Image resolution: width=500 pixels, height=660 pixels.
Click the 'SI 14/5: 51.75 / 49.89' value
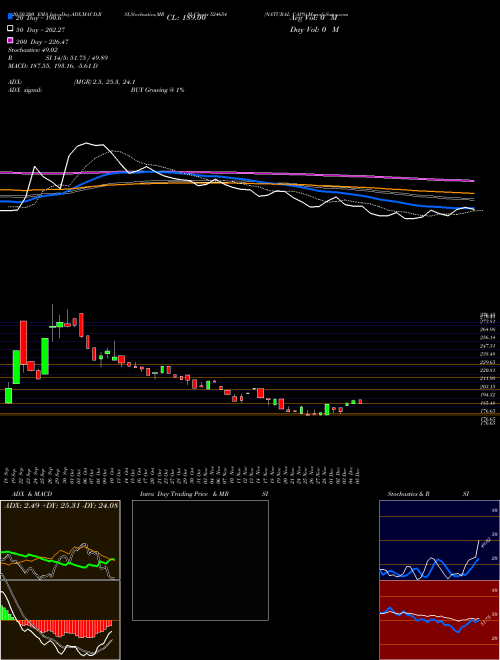tap(76, 60)
